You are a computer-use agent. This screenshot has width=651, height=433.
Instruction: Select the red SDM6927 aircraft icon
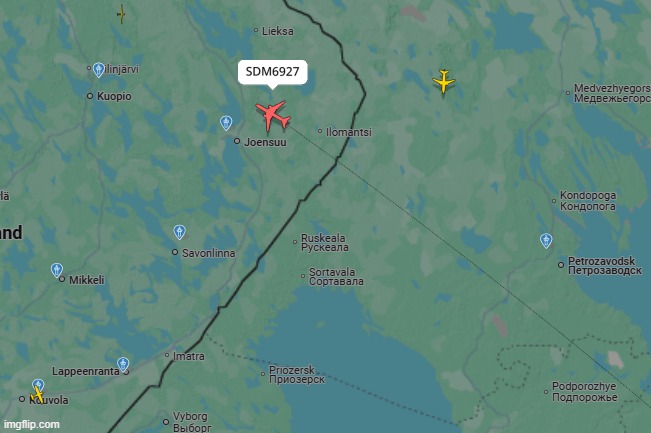point(273,115)
